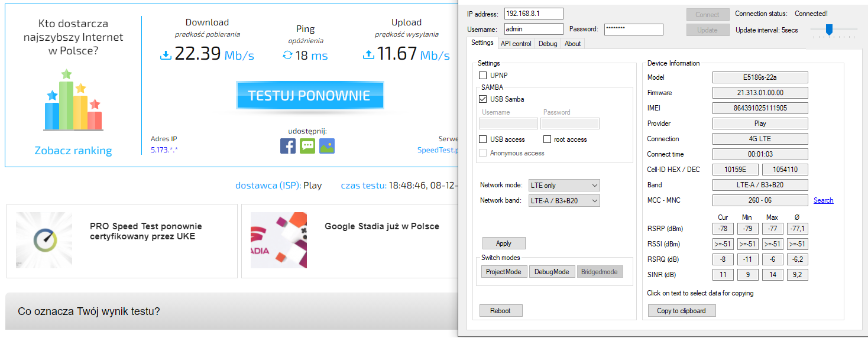Select the RSRQ average value -6,2
The height and width of the screenshot is (351, 868).
797,259
